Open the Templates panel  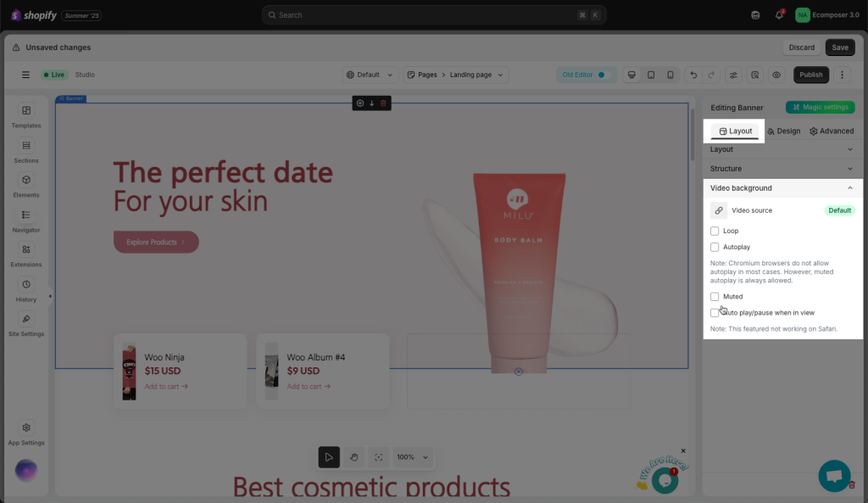pyautogui.click(x=26, y=116)
